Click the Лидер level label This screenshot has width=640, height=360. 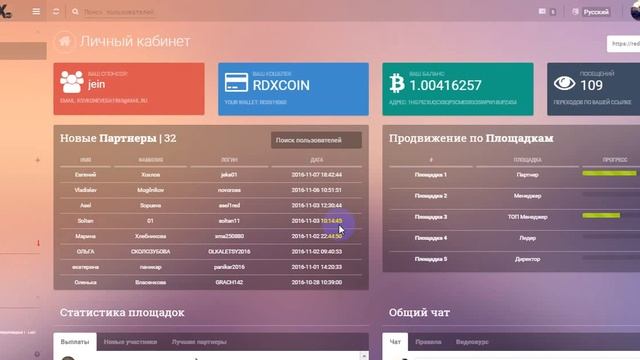pos(527,238)
